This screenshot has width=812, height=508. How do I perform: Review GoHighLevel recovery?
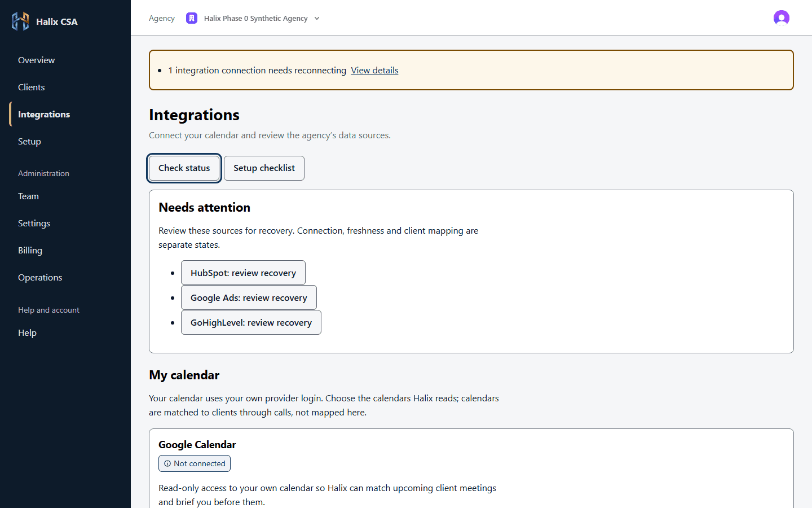click(251, 322)
